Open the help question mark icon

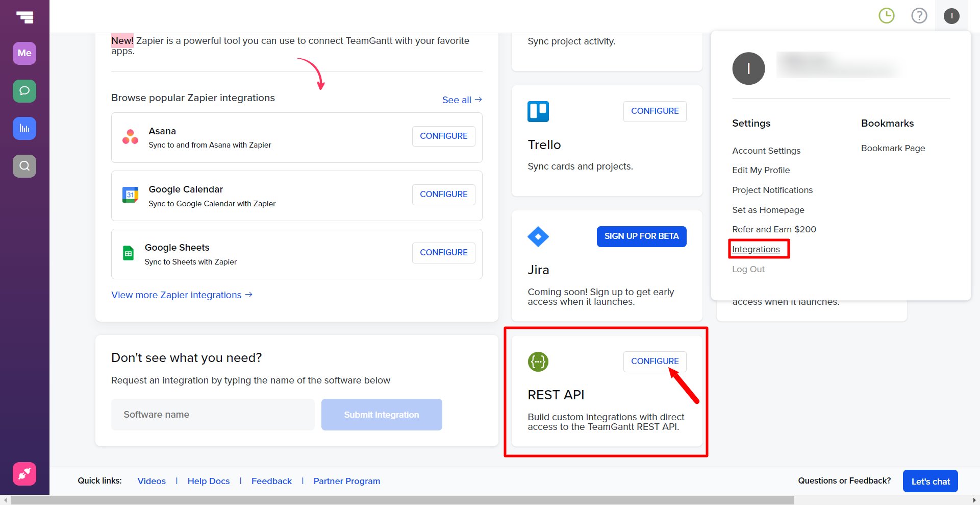click(919, 16)
